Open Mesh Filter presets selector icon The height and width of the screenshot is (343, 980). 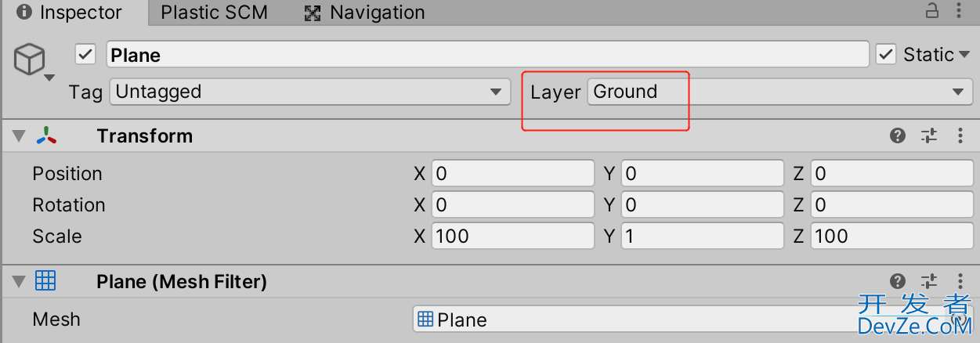pyautogui.click(x=929, y=281)
